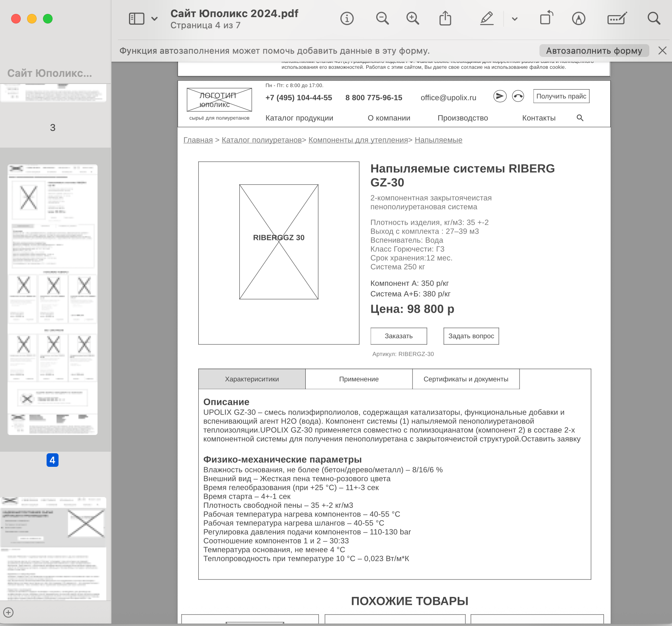The image size is (672, 626).
Task: Zoom in on the PDF page
Action: pos(412,19)
